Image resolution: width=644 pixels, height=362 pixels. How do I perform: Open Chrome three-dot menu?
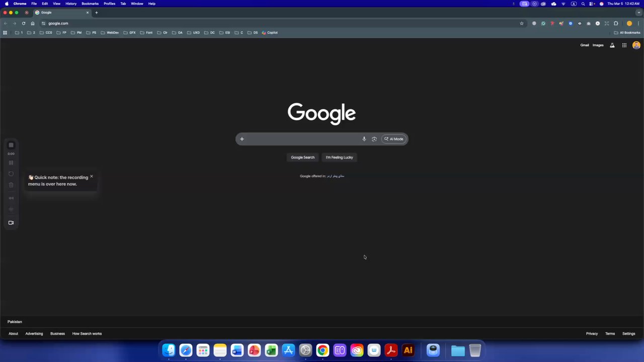tap(638, 23)
